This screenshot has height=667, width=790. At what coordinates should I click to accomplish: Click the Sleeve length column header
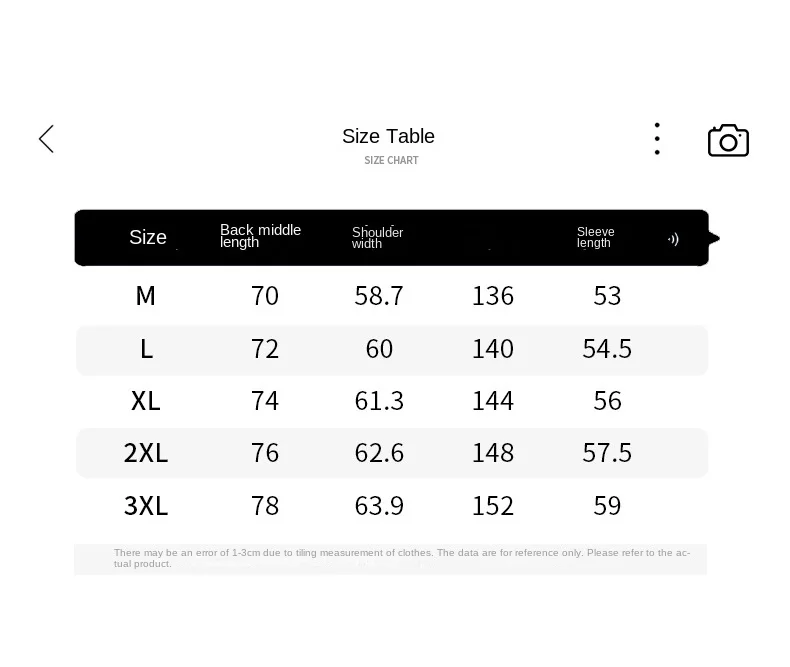(596, 237)
